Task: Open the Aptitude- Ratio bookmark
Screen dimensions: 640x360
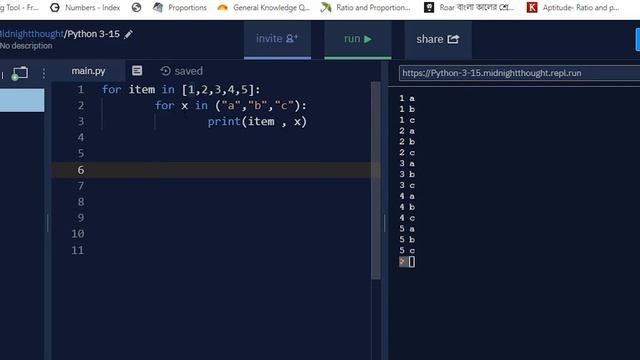Action: (x=573, y=7)
